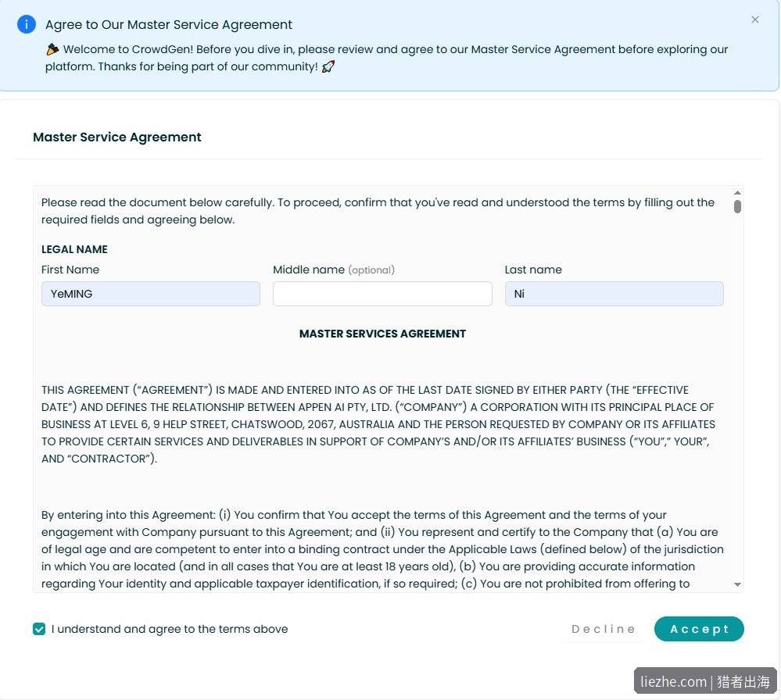This screenshot has height=700, width=781.
Task: Click the agreement scrollbar up arrow
Action: 738,193
